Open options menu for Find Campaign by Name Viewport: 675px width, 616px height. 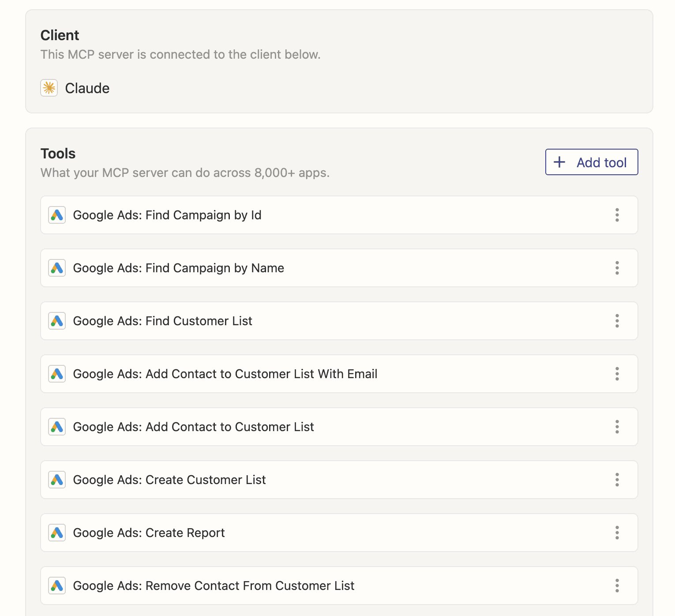[617, 268]
